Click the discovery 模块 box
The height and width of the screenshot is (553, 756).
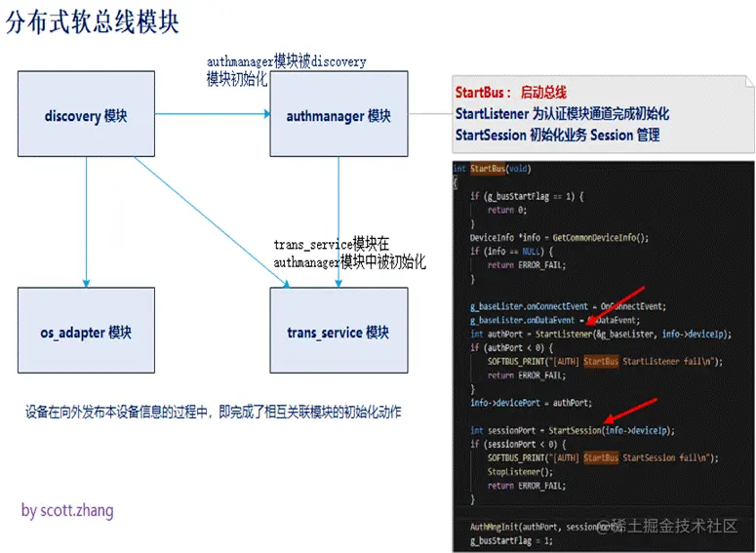[86, 114]
